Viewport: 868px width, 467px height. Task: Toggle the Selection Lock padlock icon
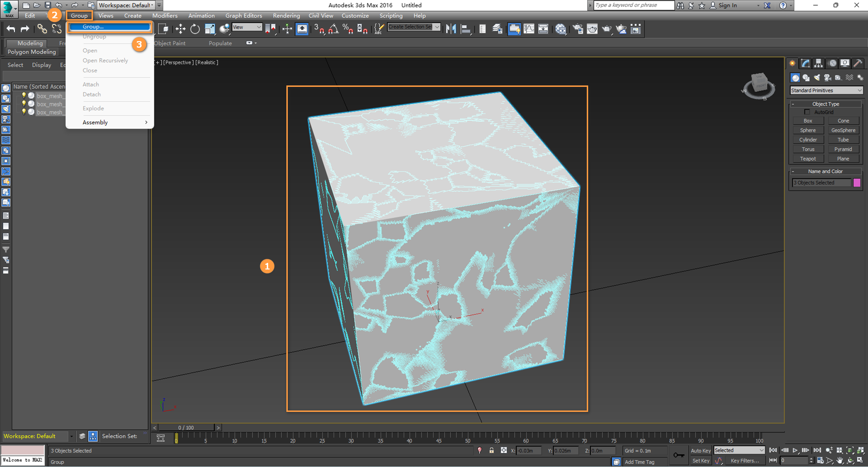coord(491,451)
